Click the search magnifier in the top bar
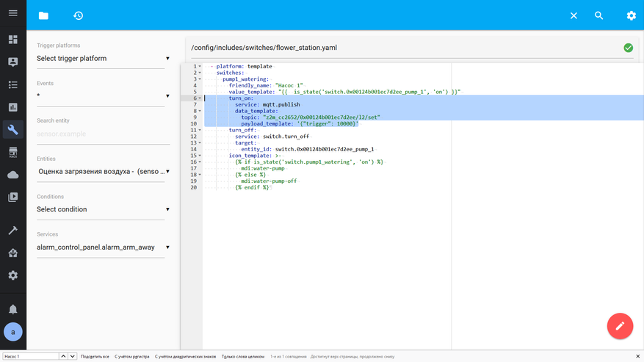 (599, 15)
